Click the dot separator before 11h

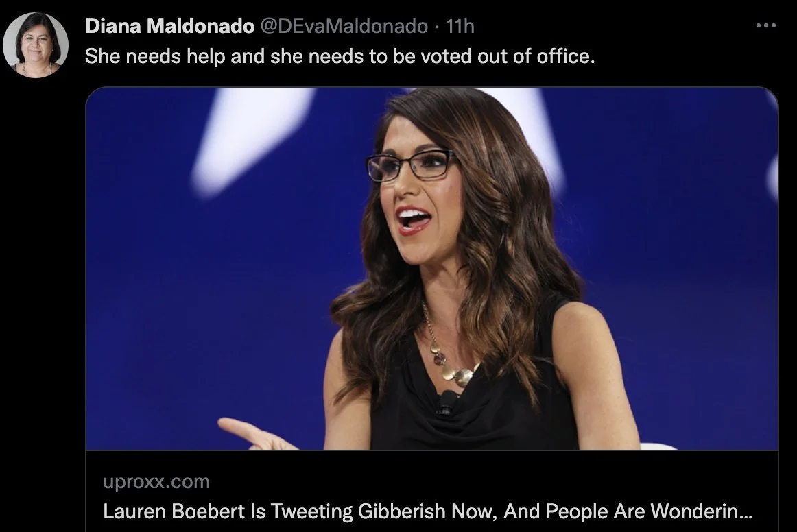(437, 27)
